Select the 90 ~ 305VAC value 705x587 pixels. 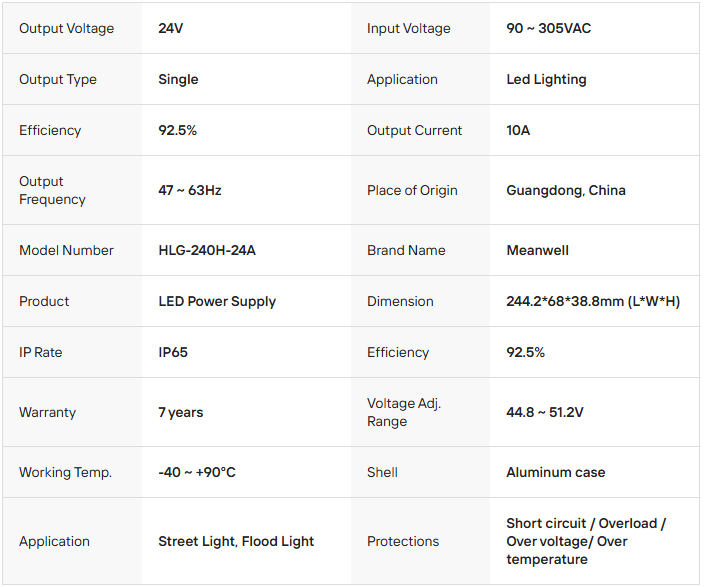coord(548,28)
